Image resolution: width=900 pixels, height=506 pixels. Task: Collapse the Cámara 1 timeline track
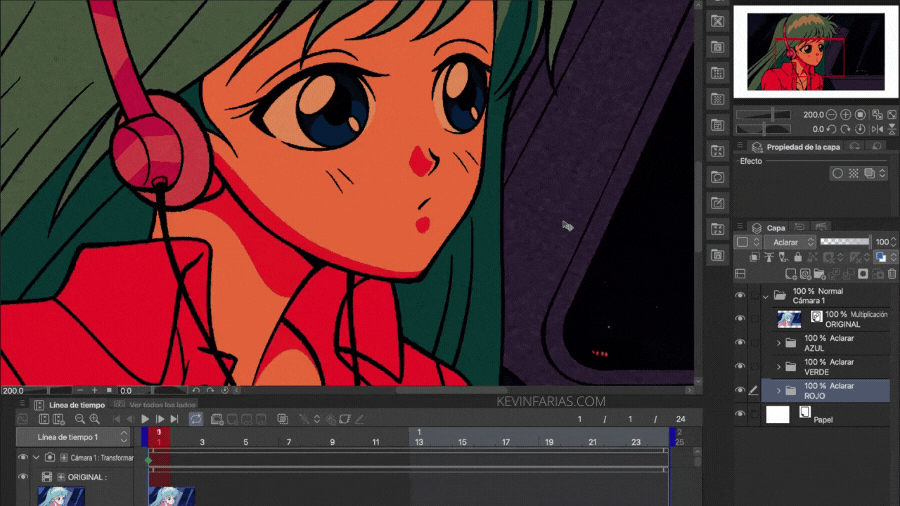[36, 458]
